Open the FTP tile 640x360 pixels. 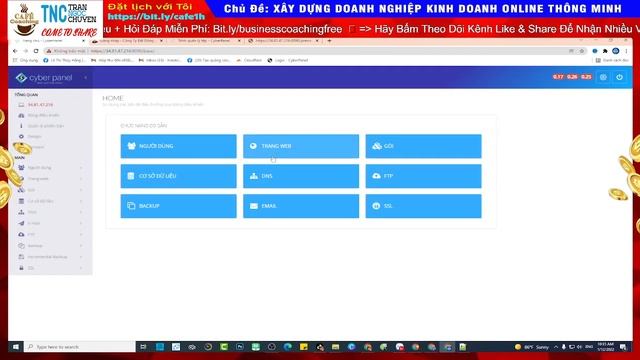tap(423, 176)
